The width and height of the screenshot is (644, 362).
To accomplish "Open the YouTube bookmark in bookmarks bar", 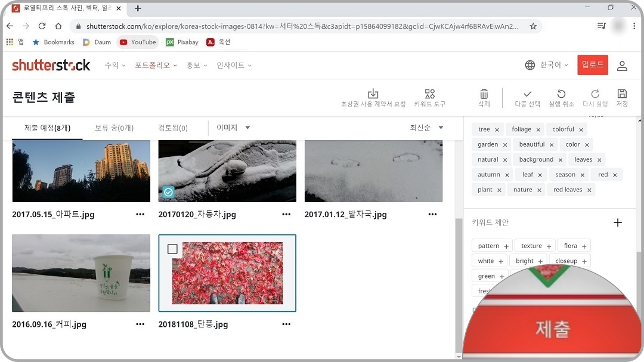I will point(138,42).
